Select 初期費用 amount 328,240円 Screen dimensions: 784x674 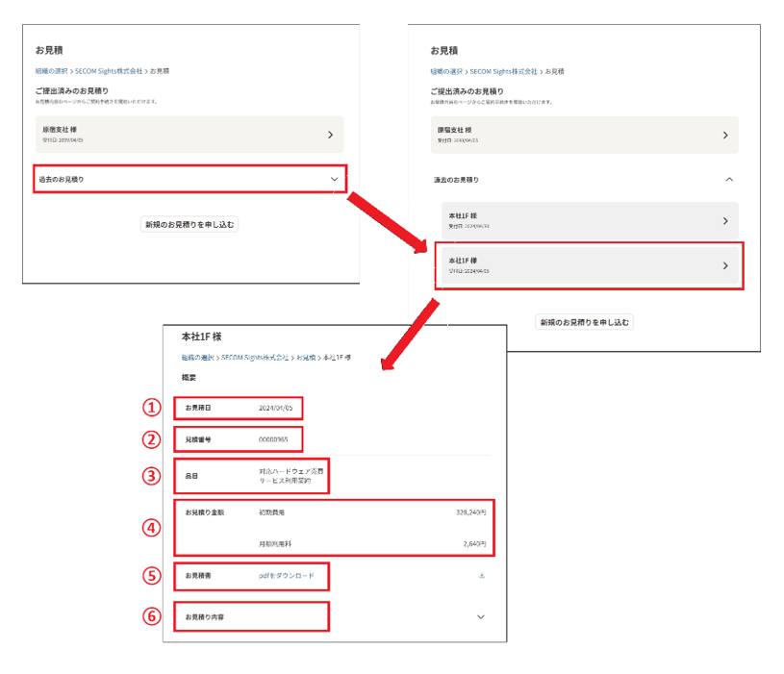(471, 512)
